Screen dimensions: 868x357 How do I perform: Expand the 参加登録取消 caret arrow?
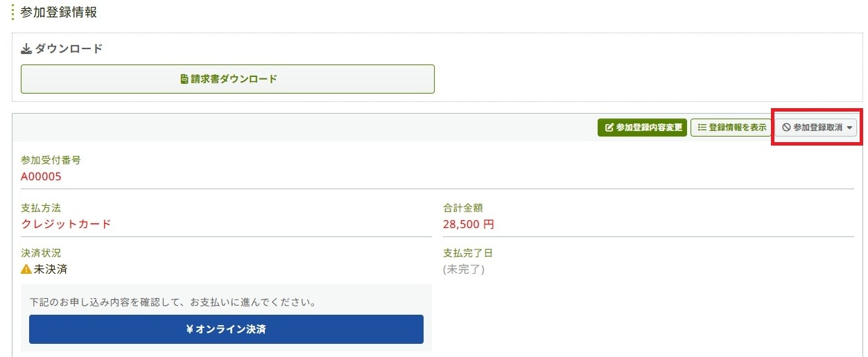click(x=850, y=128)
